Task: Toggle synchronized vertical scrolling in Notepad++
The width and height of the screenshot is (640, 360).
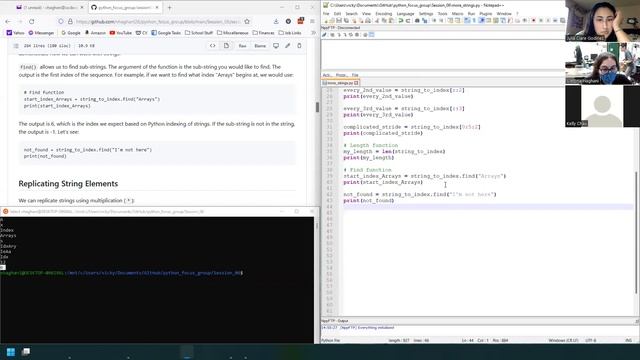Action: pyautogui.click(x=451, y=20)
